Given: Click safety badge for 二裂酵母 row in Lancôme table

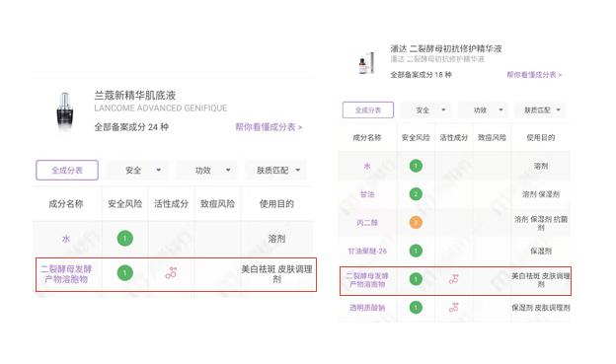Looking at the screenshot, I should coord(125,273).
